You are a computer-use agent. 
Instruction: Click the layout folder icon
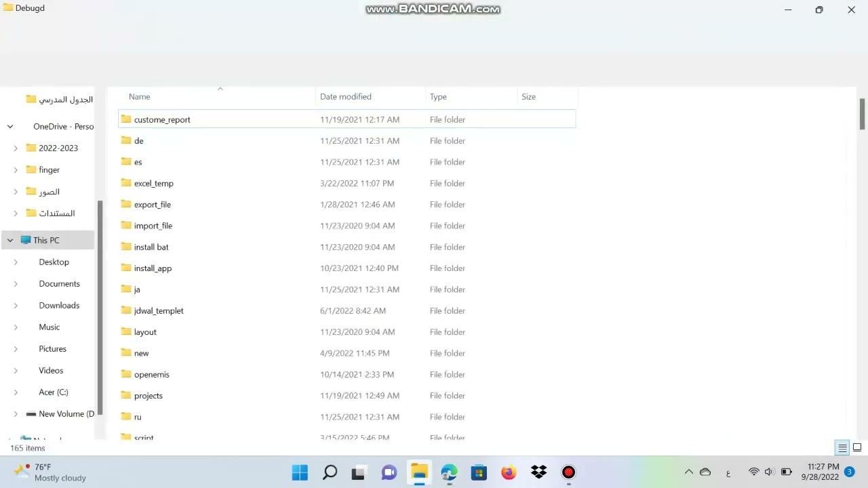125,331
